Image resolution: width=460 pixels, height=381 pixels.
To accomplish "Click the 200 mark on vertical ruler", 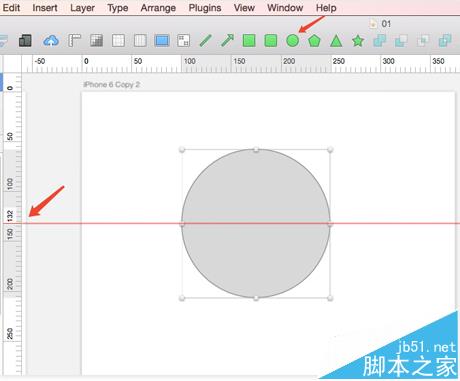I will tap(10, 284).
